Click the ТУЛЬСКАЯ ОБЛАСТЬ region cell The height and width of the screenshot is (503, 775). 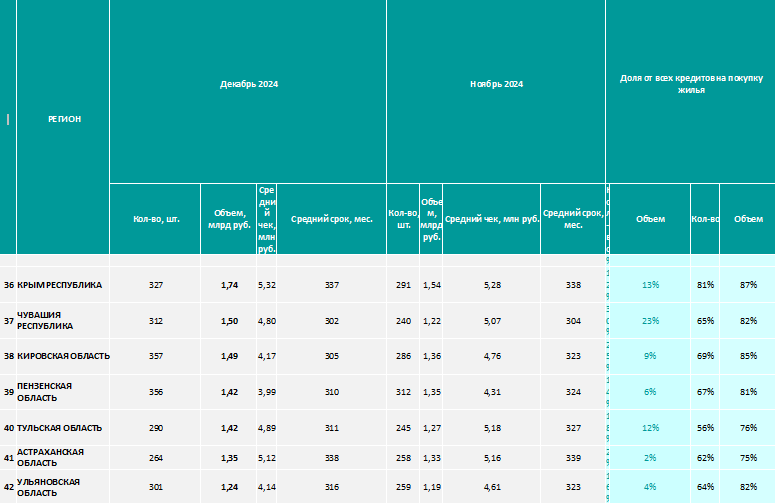click(x=63, y=428)
